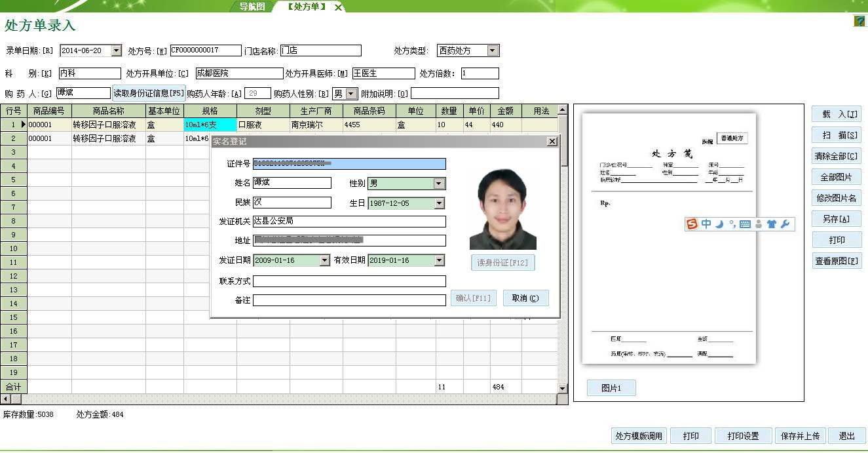868x453 pixels.
Task: Open the soft keyboard from the IME bar
Action: coord(745,224)
